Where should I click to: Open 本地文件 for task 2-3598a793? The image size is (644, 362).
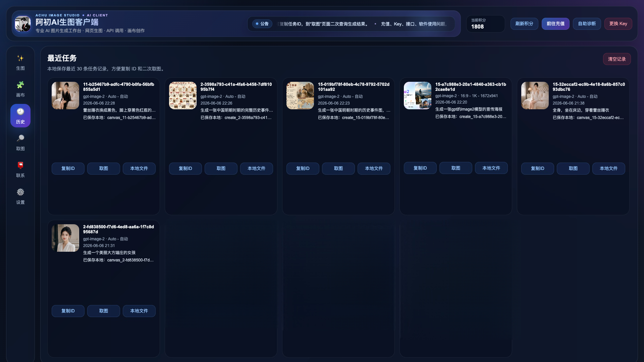point(257,169)
